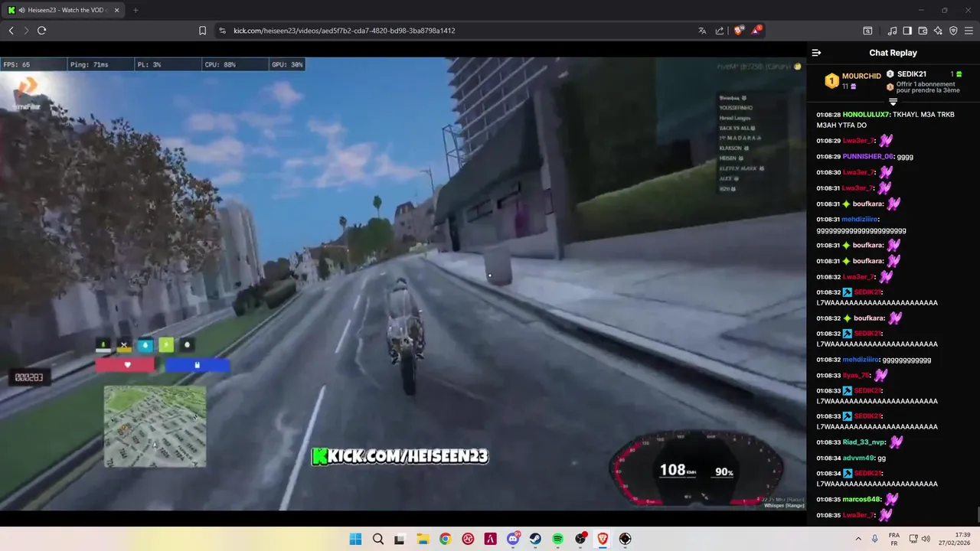Open the media playlist music note icon

(892, 31)
